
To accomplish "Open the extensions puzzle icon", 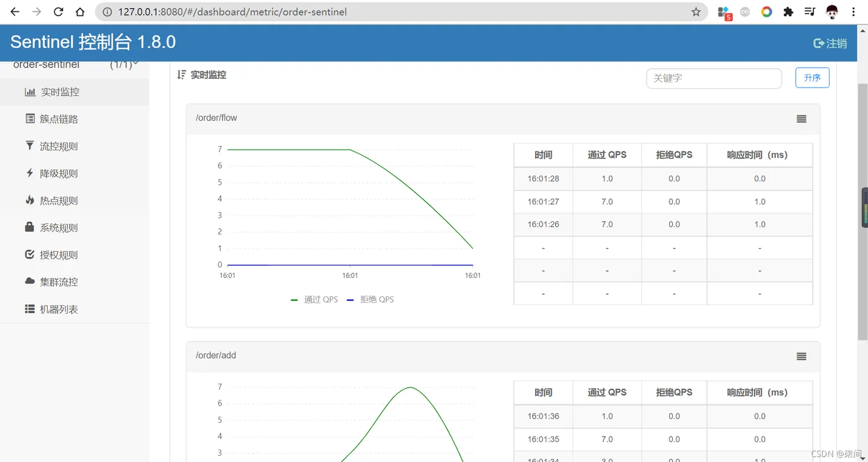I will 788,12.
